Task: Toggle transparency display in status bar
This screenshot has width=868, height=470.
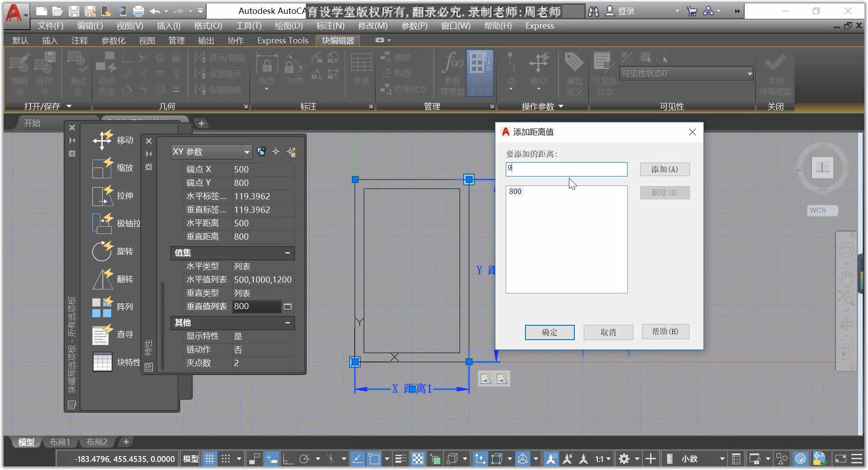Action: (x=418, y=459)
